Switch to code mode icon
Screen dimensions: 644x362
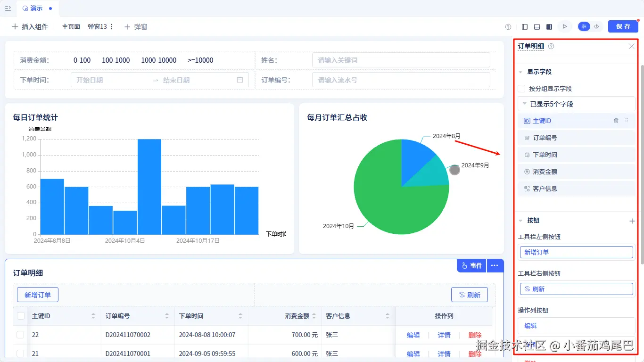tap(597, 27)
